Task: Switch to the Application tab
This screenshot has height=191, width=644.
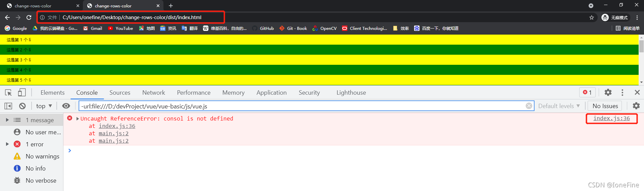Action: [271, 93]
